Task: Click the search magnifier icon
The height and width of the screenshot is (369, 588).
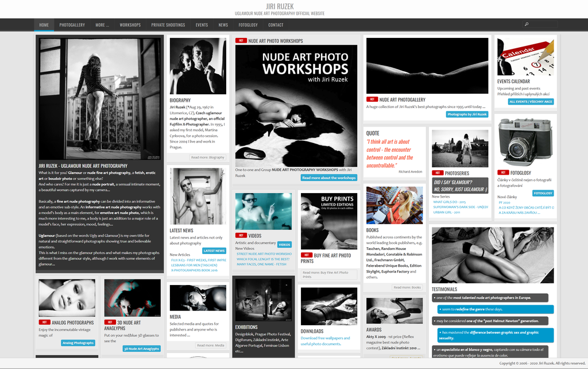Action: 527,24
